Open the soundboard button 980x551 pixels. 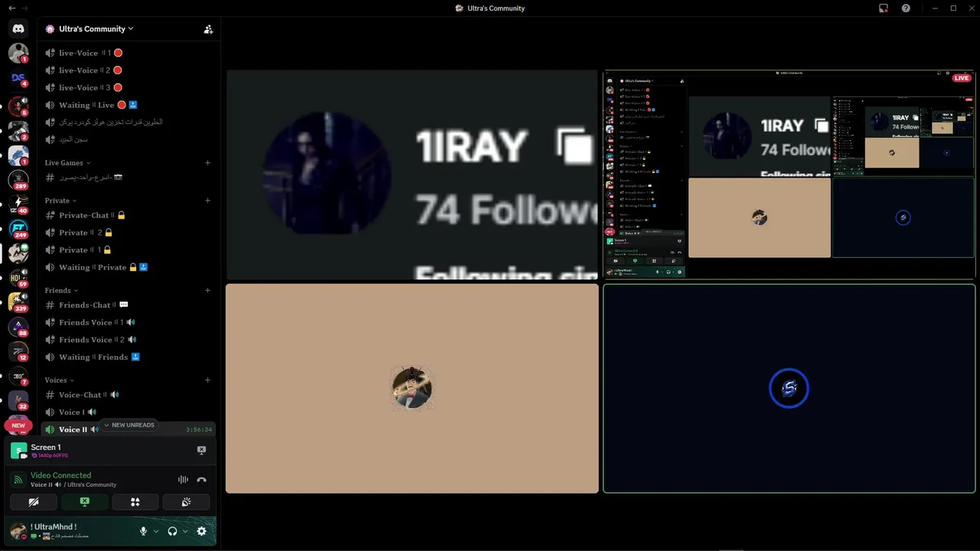pyautogui.click(x=186, y=502)
